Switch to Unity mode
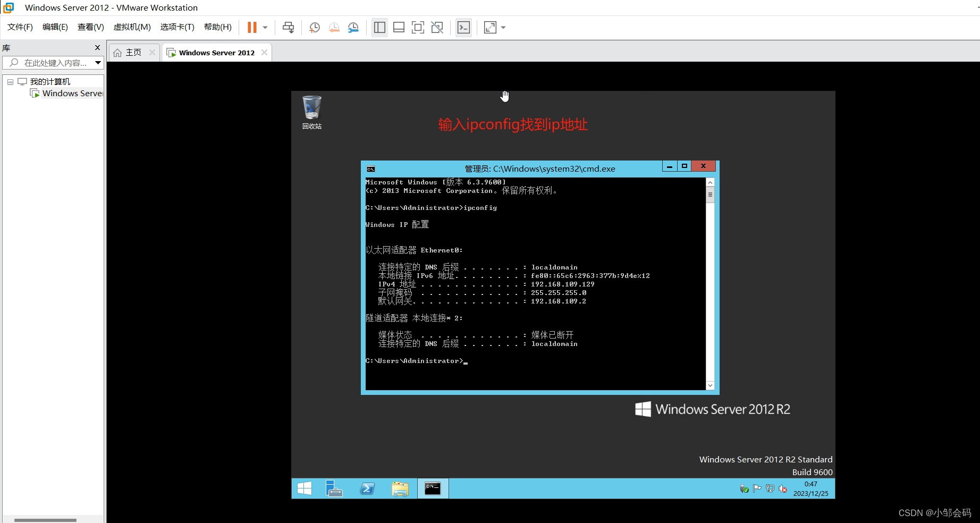The height and width of the screenshot is (523, 980). tap(437, 28)
